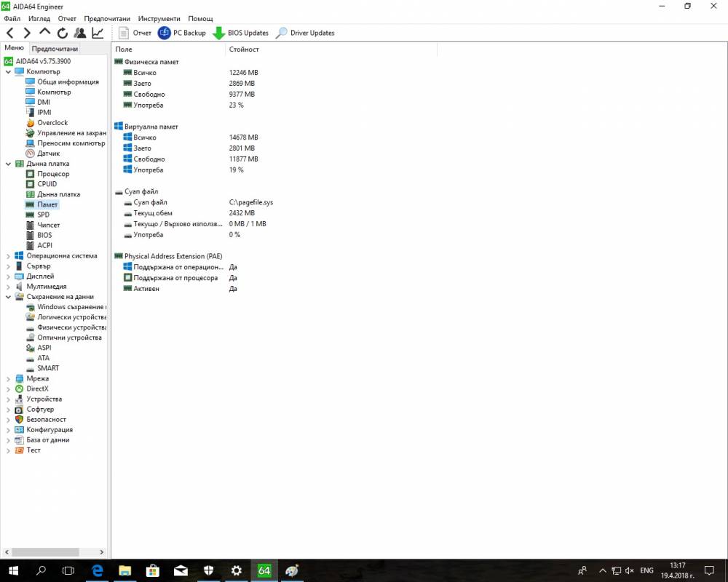The width and height of the screenshot is (728, 582).
Task: Collapse the Съхранение на данни node
Action: [8, 297]
